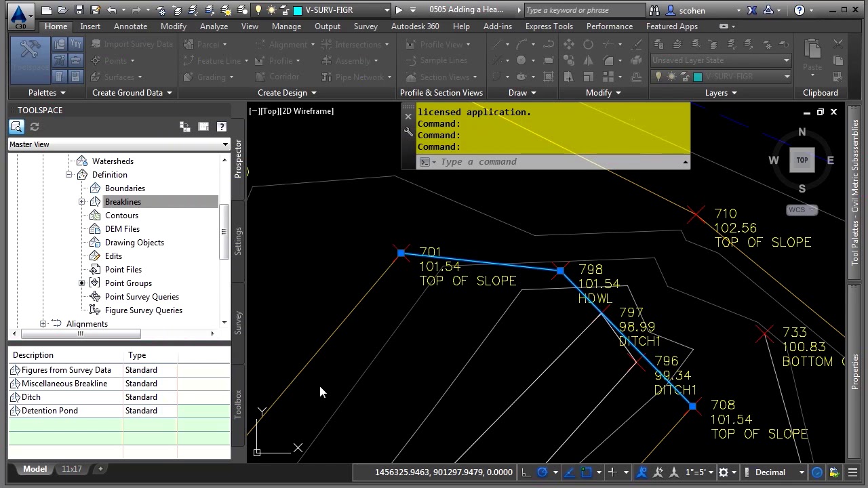Click the Toolspace panorama display icon
The image size is (868, 488).
click(x=203, y=127)
